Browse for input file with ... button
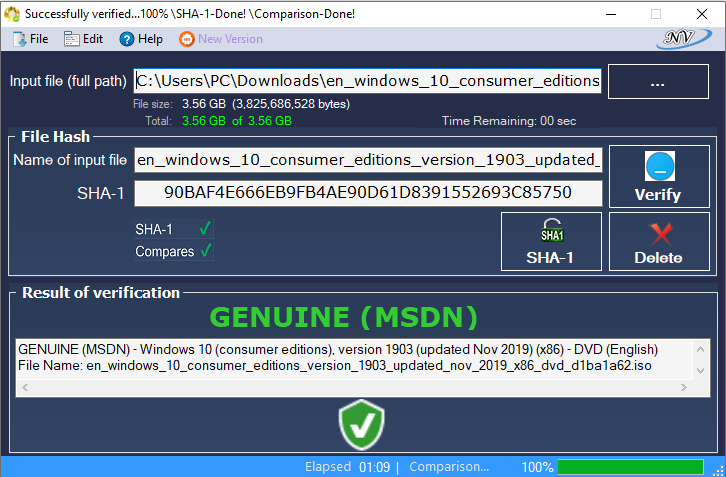The image size is (726, 477). coord(658,82)
